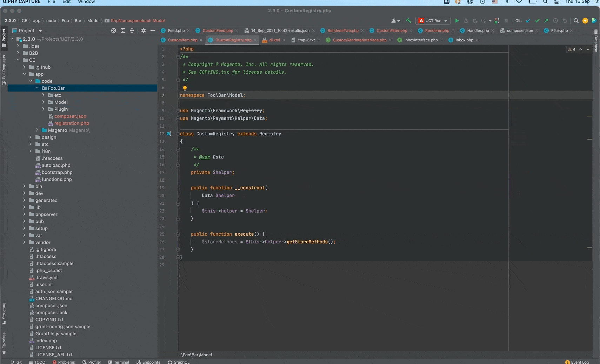The width and height of the screenshot is (600, 364).
Task: Collapse all in Project panel
Action: [x=132, y=31]
